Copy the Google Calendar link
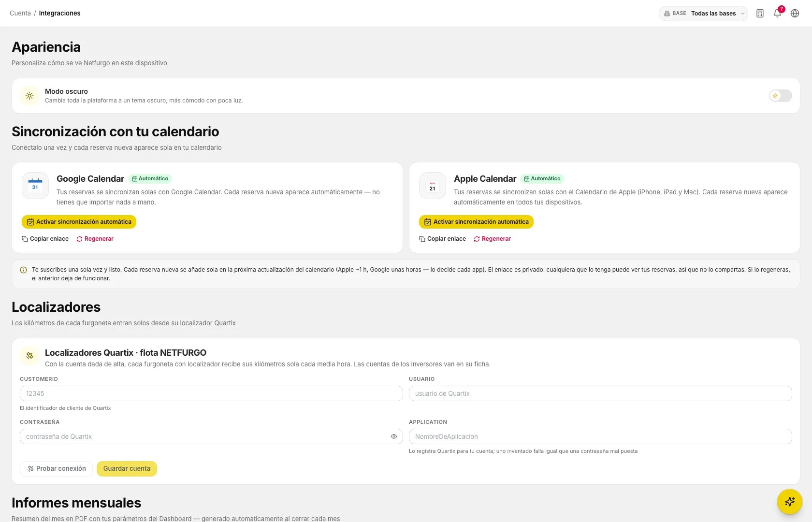Screen dimensions: 812x522 tap(45, 239)
